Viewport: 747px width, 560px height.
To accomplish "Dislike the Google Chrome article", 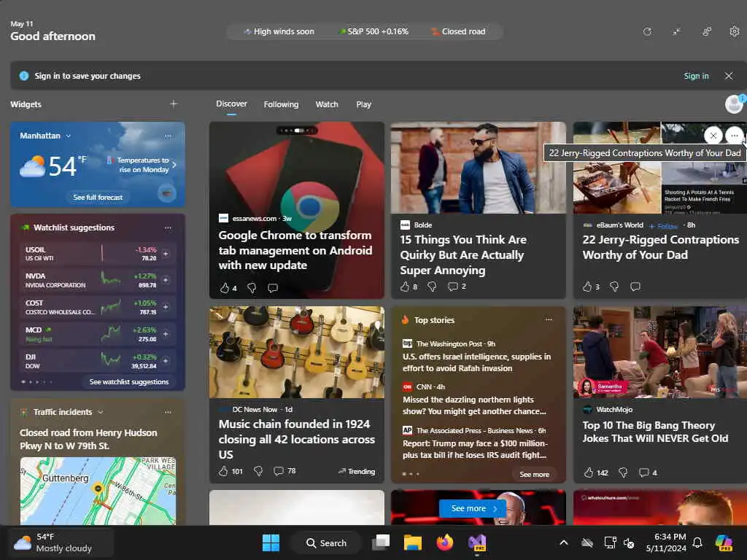I will [252, 287].
